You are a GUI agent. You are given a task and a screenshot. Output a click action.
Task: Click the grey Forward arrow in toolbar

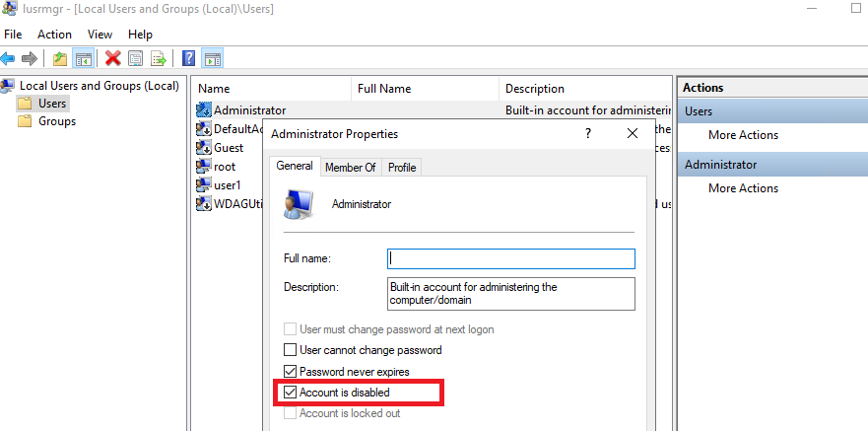pyautogui.click(x=29, y=58)
